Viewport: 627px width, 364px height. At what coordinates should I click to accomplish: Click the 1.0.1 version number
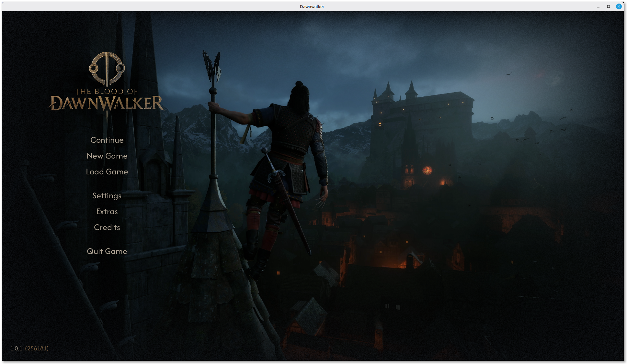16,348
